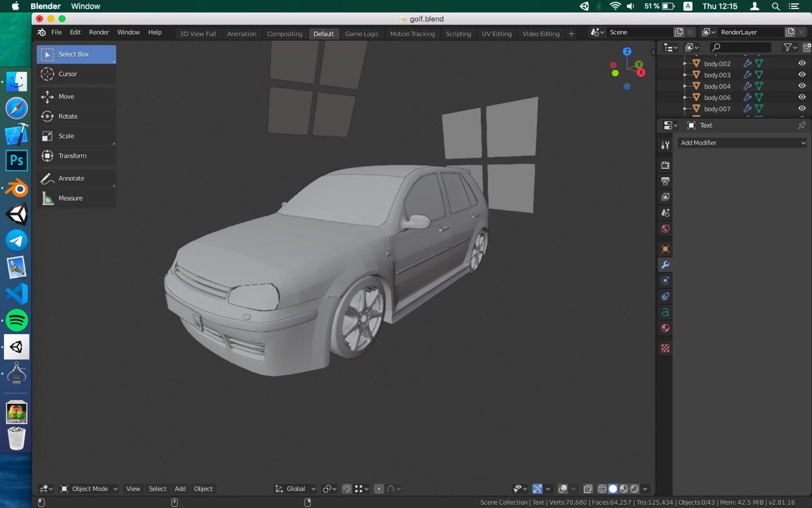Viewport: 812px width, 508px height.
Task: Toggle pin in properties editor header
Action: coord(801,125)
